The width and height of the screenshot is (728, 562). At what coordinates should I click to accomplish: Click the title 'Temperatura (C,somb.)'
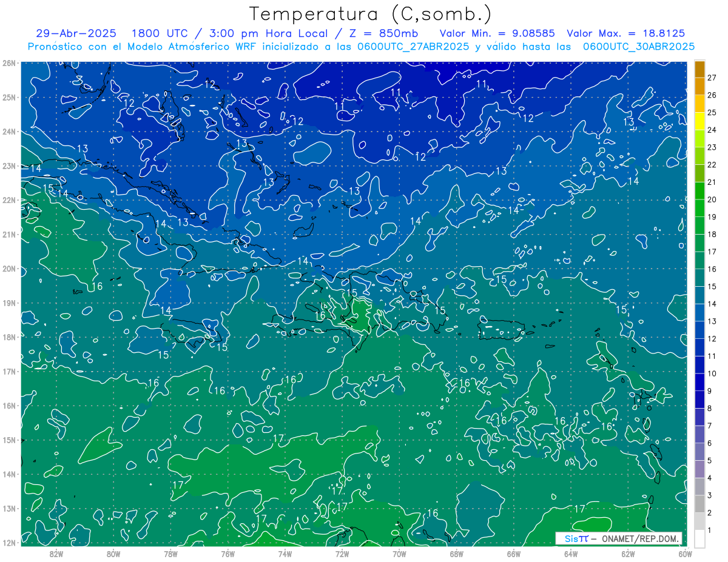370,14
